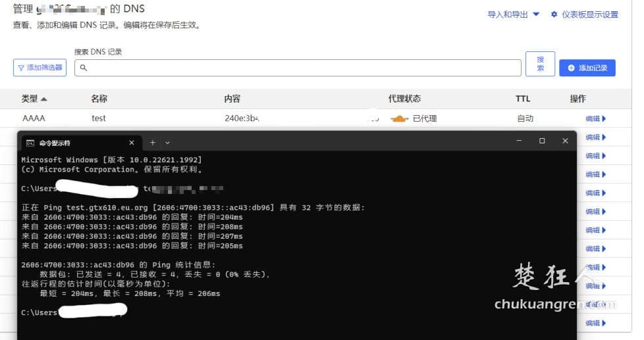Viewport: 644px width, 340px height.
Task: Maximize the command prompt window
Action: click(x=542, y=141)
